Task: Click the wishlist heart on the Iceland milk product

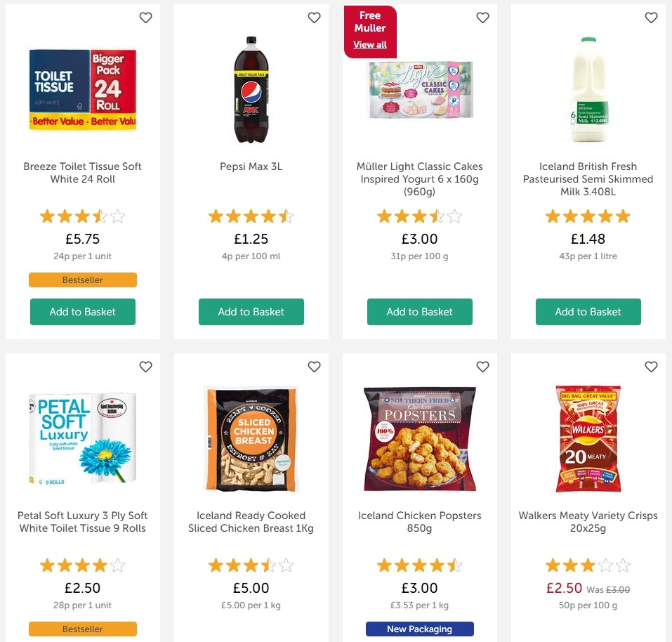Action: tap(651, 18)
